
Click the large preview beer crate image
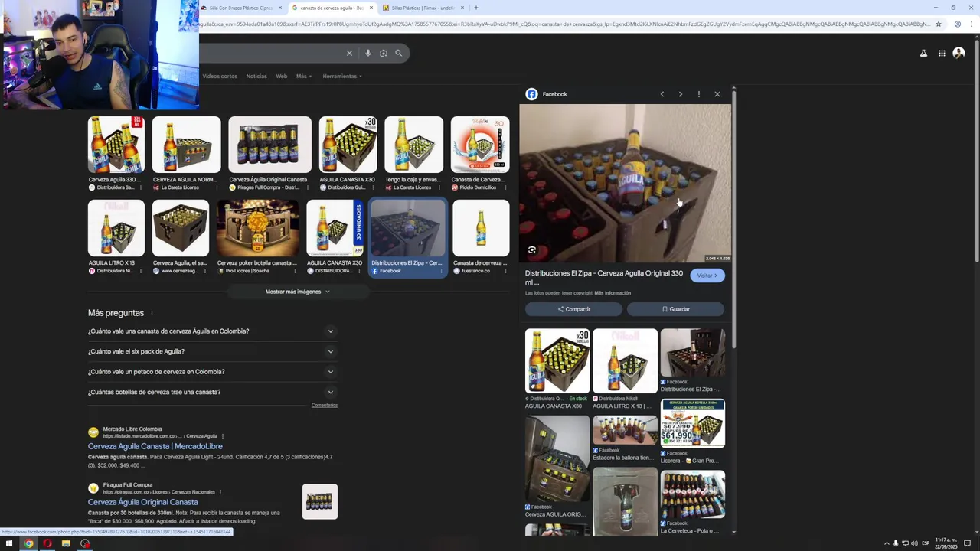[x=625, y=184]
